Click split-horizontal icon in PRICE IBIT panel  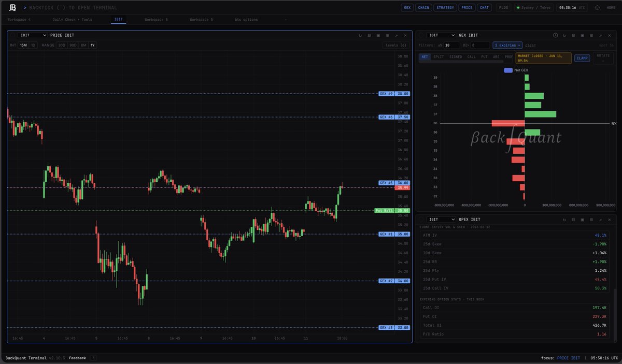tap(369, 35)
